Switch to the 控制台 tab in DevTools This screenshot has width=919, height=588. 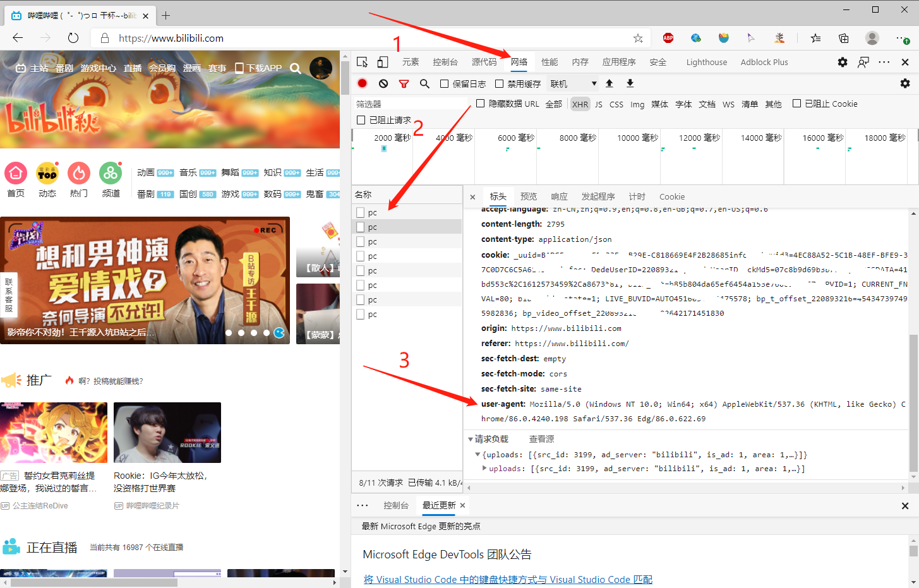[x=445, y=62]
